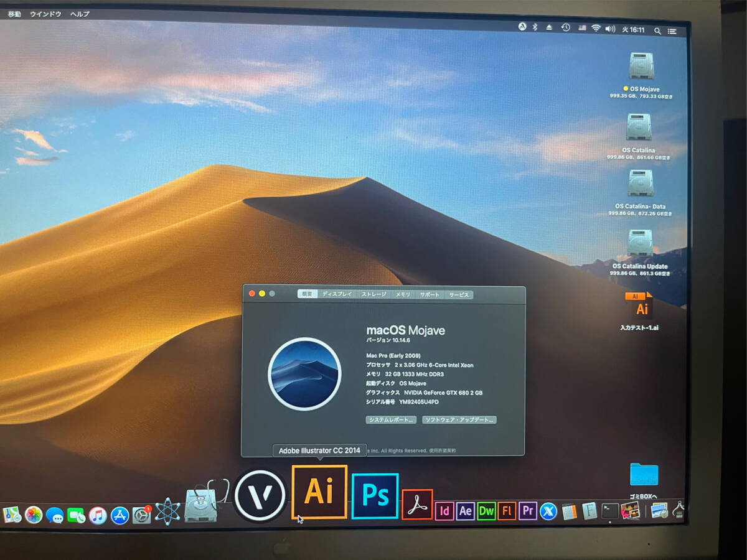Open System Preferences from the Dock

pyautogui.click(x=142, y=515)
